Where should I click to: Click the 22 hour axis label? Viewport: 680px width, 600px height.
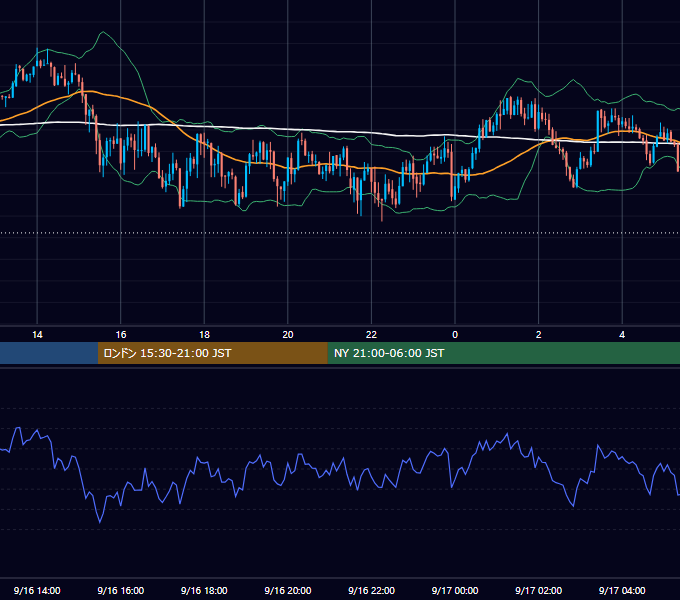click(x=371, y=335)
